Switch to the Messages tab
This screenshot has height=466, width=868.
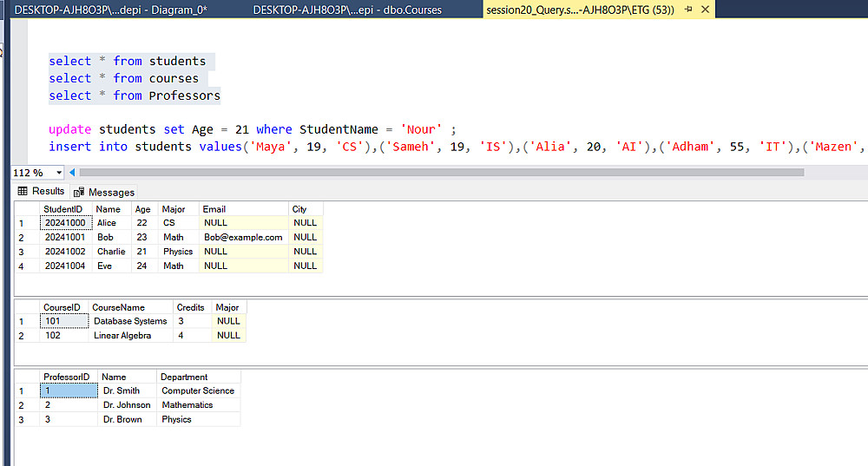point(104,192)
